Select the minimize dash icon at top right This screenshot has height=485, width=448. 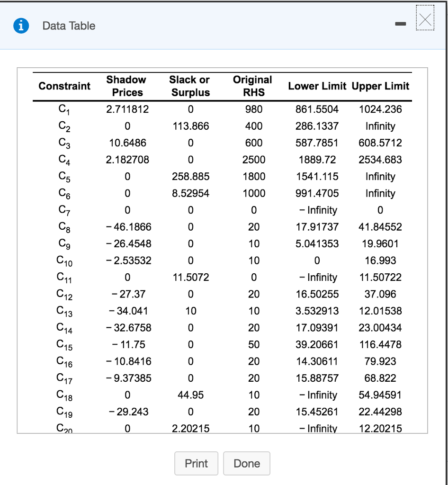click(400, 23)
